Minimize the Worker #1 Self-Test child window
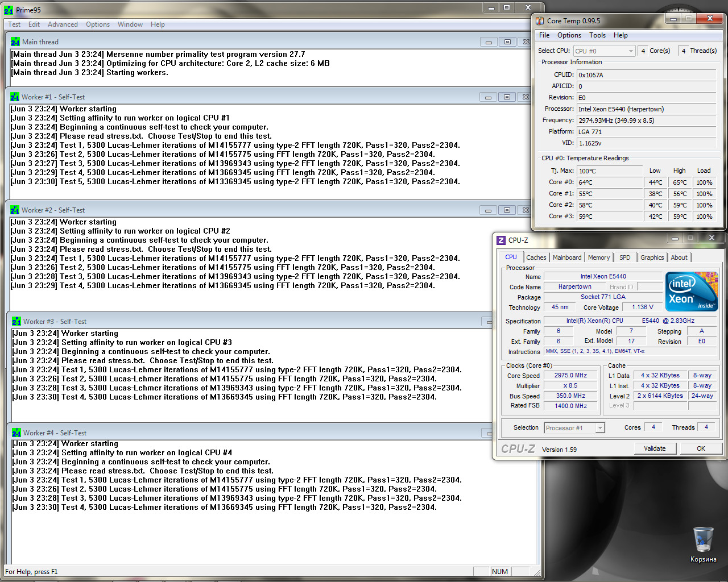The image size is (728, 582). coord(488,97)
